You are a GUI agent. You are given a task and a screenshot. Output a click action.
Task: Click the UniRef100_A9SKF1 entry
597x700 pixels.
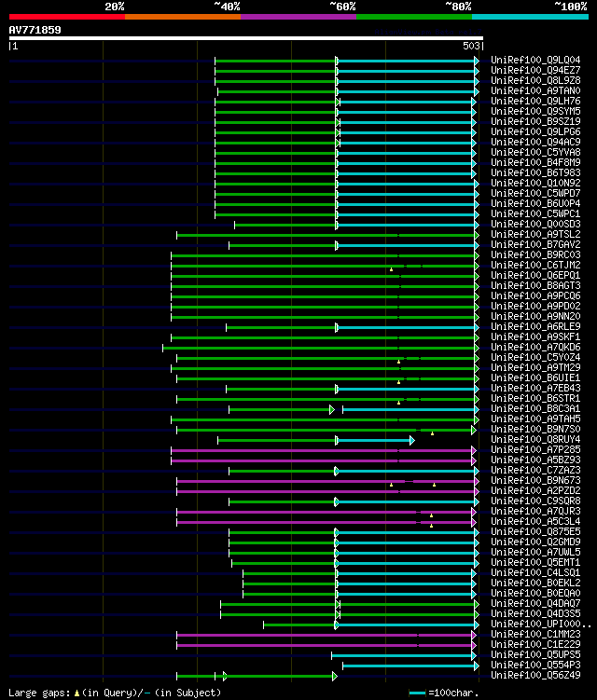pyautogui.click(x=535, y=337)
